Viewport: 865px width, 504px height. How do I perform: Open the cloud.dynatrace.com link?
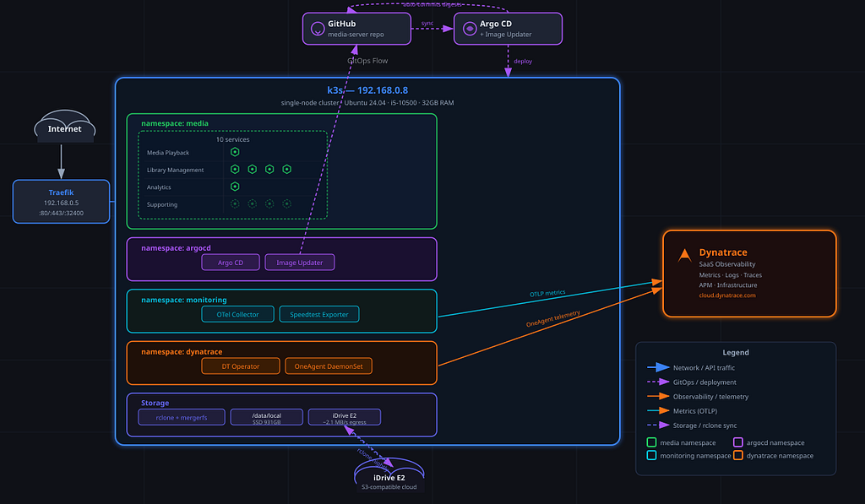tap(727, 295)
